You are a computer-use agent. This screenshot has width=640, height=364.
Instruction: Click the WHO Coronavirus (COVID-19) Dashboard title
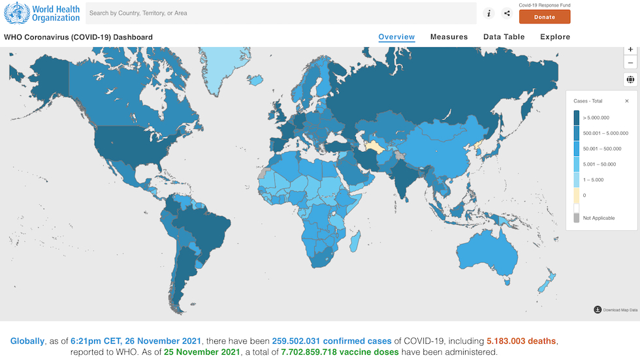click(x=78, y=37)
